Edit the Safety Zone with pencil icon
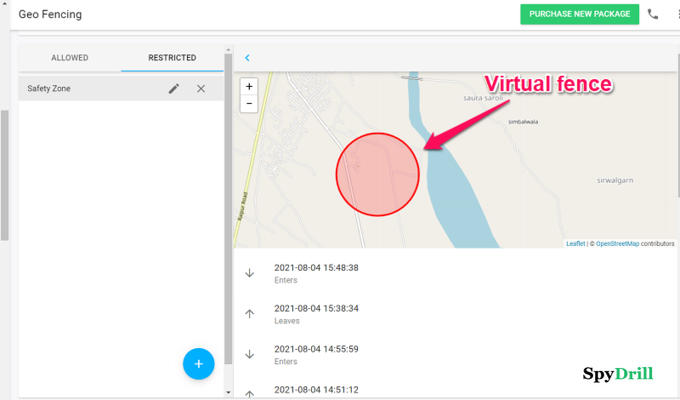The width and height of the screenshot is (680, 400). point(174,89)
